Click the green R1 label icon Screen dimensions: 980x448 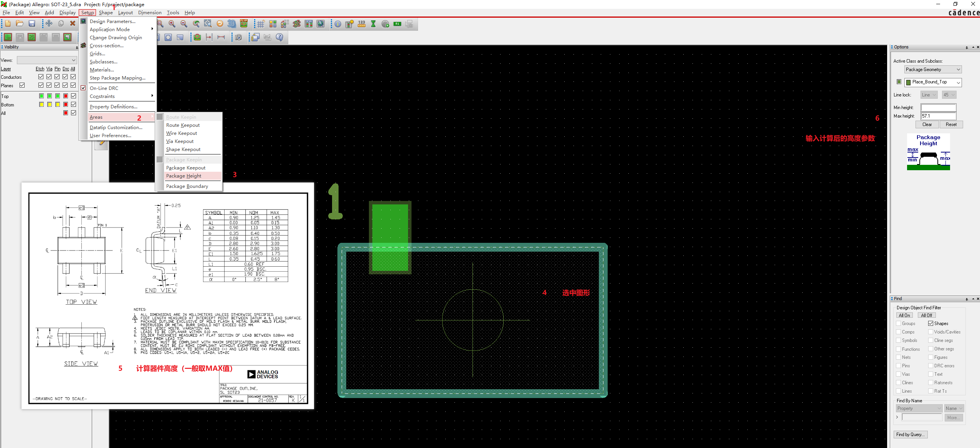tap(398, 24)
